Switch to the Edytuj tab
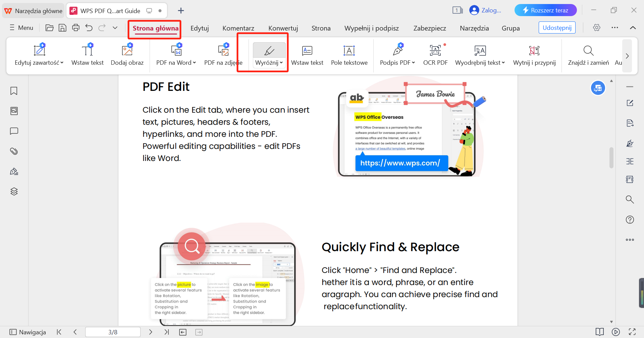Viewport: 644px width, 338px height. (200, 29)
